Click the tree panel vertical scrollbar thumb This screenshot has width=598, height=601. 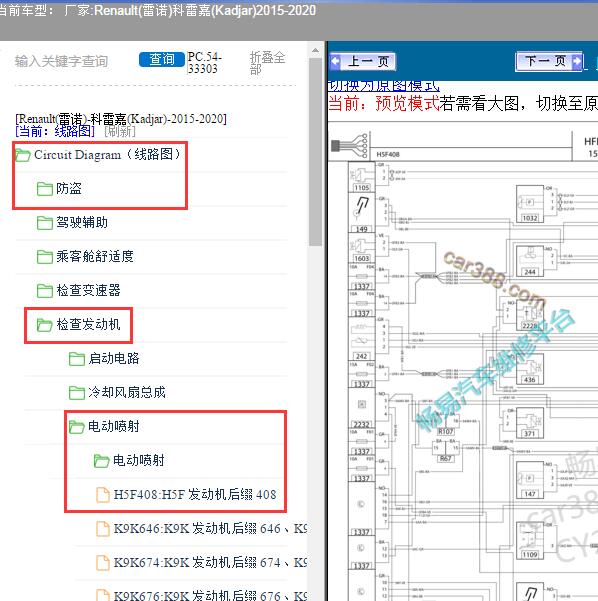coord(315,152)
